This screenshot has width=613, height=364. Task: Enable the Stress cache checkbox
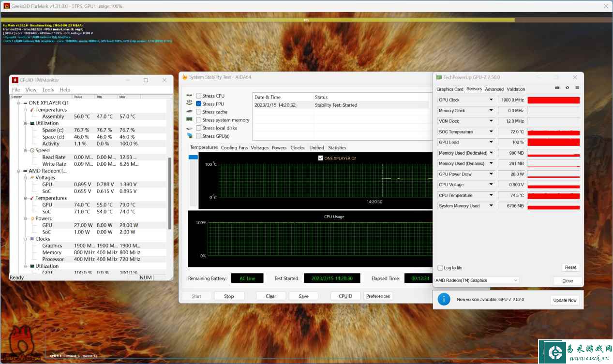pos(198,112)
